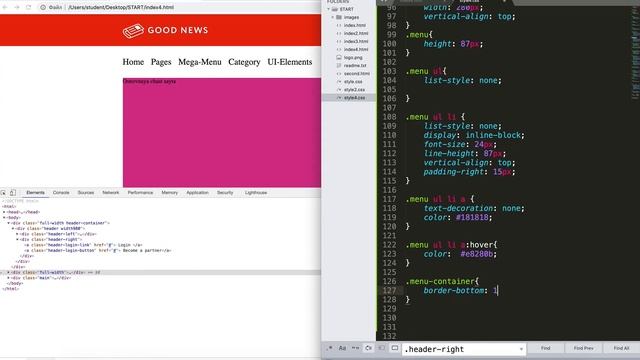Click the browser forward arrow

(x=17, y=7)
